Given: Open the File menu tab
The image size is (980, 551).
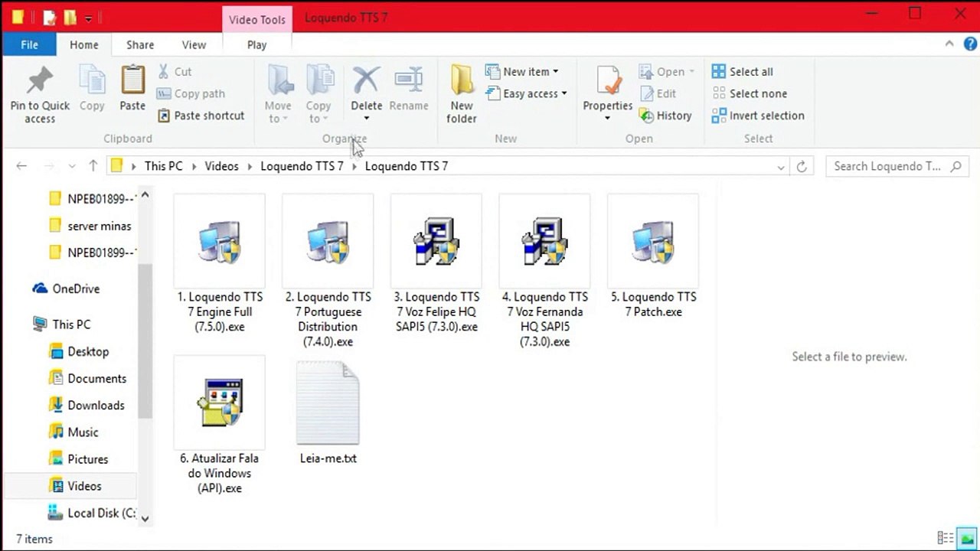Looking at the screenshot, I should pos(30,44).
